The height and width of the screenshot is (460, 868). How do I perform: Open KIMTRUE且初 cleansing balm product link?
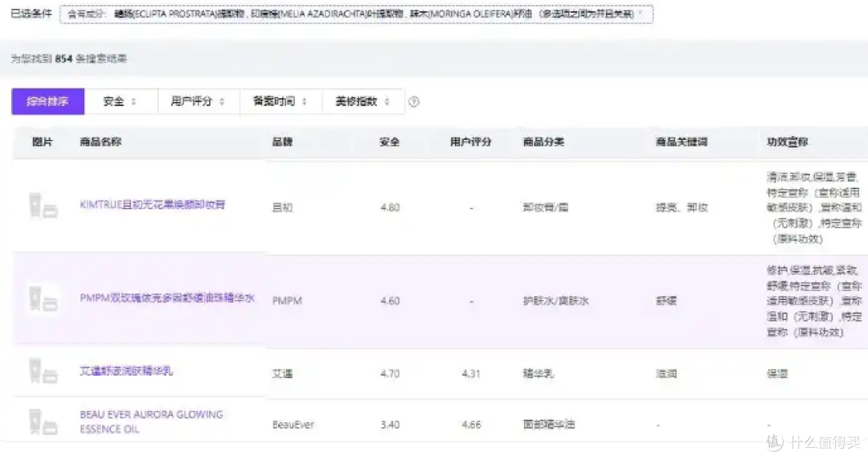pyautogui.click(x=153, y=204)
